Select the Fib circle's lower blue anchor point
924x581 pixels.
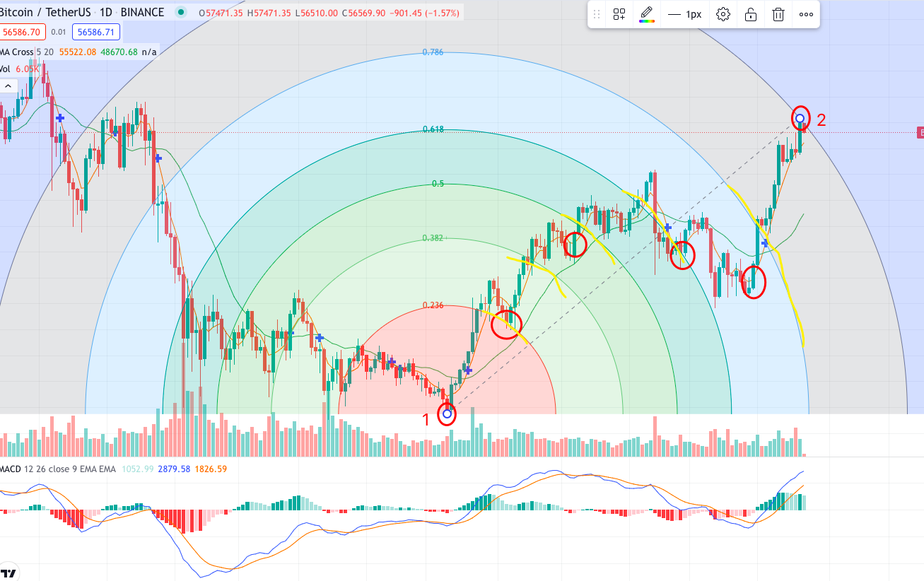tap(447, 413)
